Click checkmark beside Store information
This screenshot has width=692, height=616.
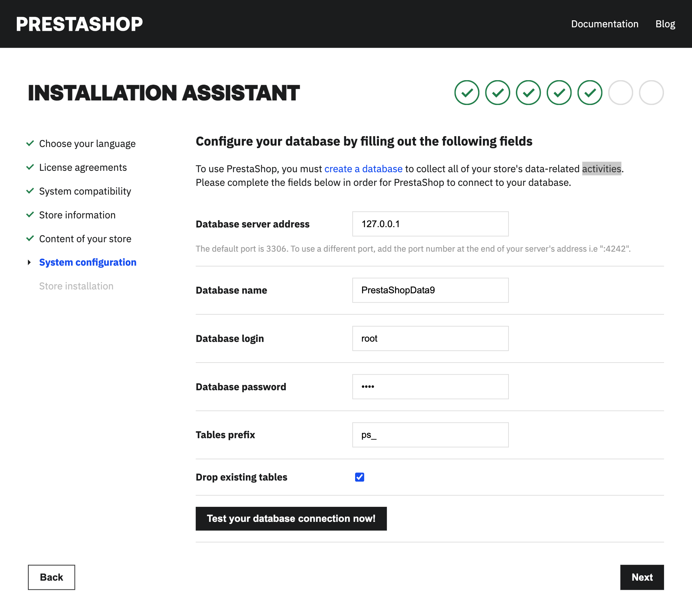(x=30, y=215)
